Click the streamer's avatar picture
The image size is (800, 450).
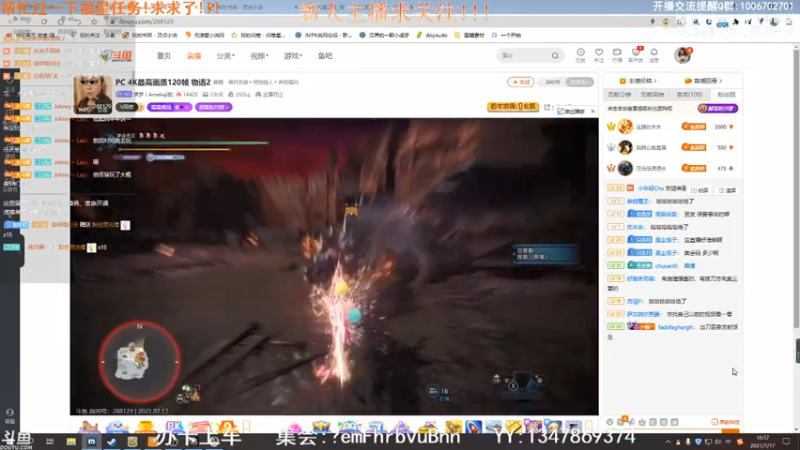coord(93,94)
